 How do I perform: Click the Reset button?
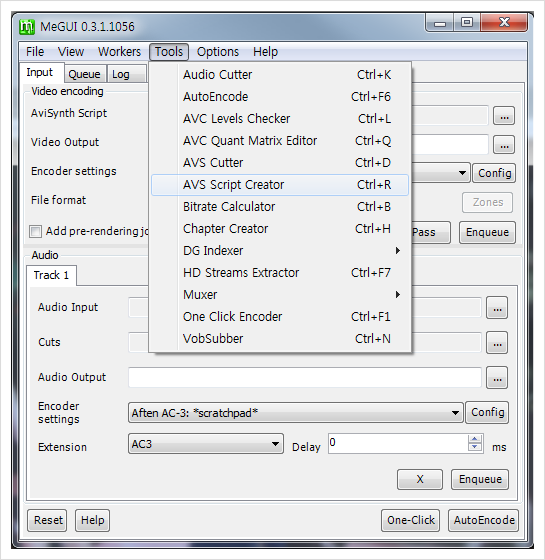click(47, 520)
